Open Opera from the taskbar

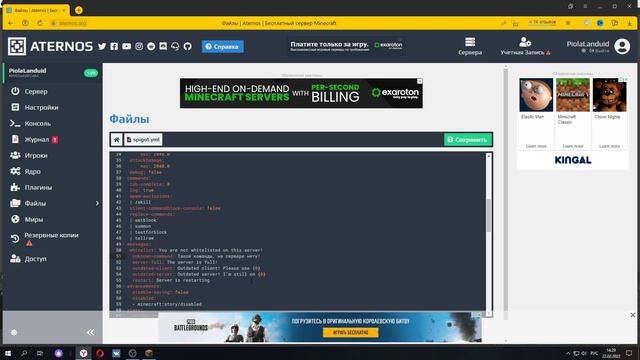point(100,353)
